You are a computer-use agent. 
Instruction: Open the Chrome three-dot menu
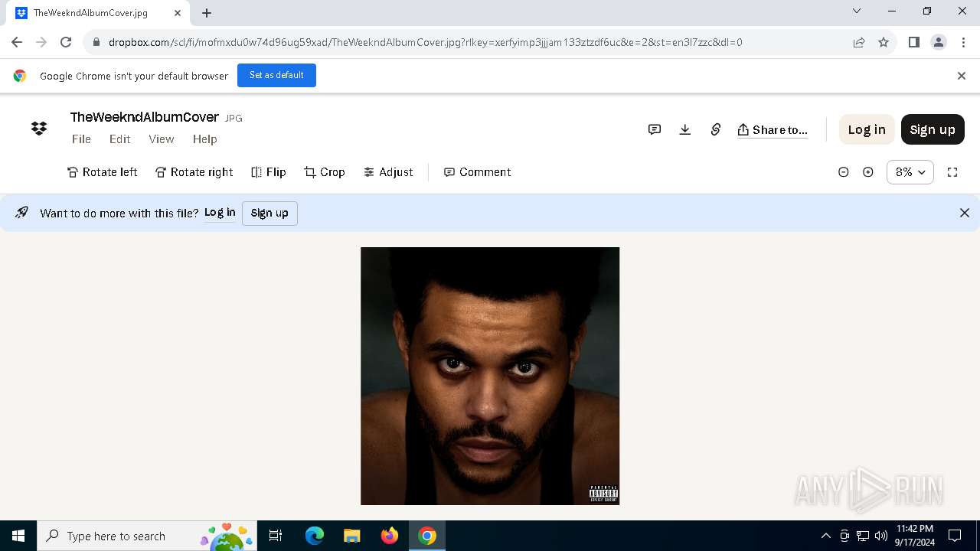[x=962, y=42]
